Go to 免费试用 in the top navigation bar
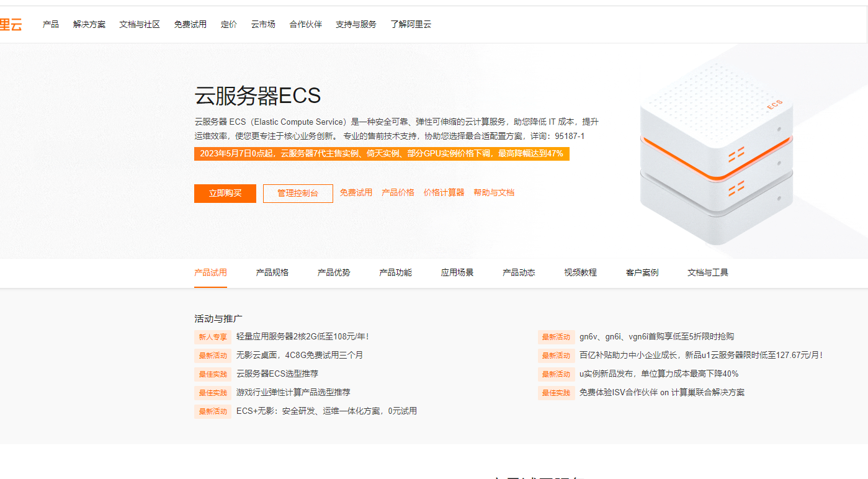This screenshot has height=479, width=868. pos(190,25)
